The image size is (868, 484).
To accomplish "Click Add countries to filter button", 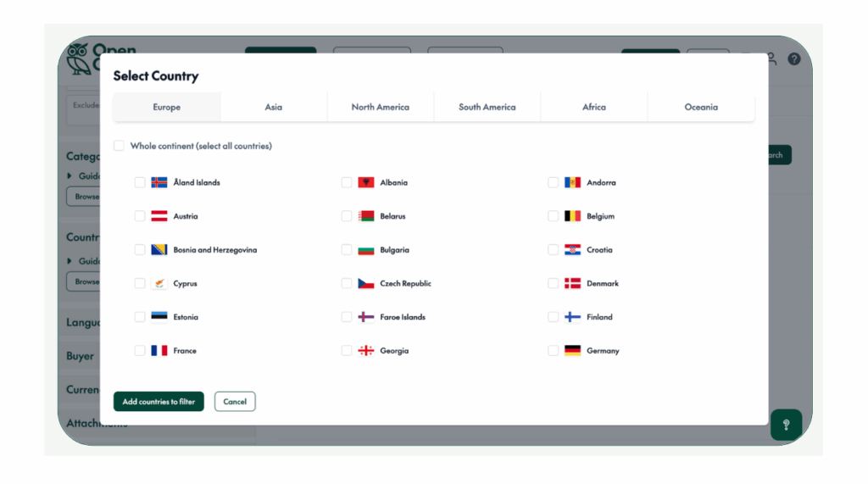I will point(159,402).
